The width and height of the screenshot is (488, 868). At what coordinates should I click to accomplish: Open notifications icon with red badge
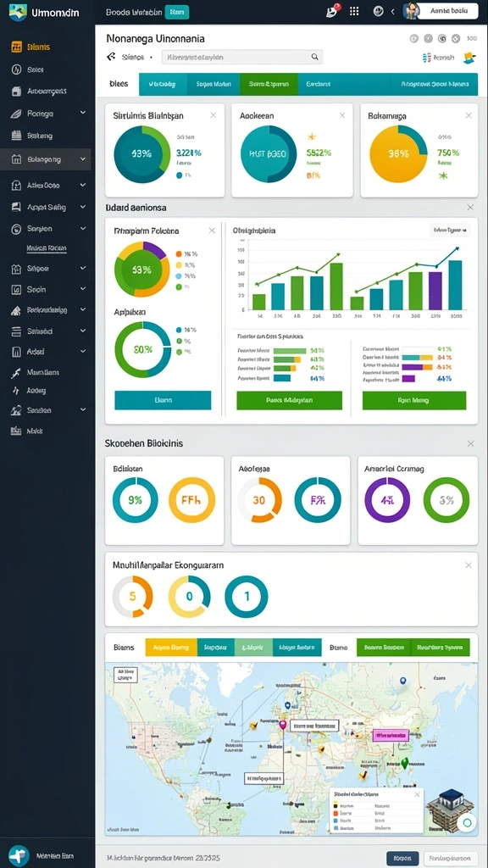point(332,10)
